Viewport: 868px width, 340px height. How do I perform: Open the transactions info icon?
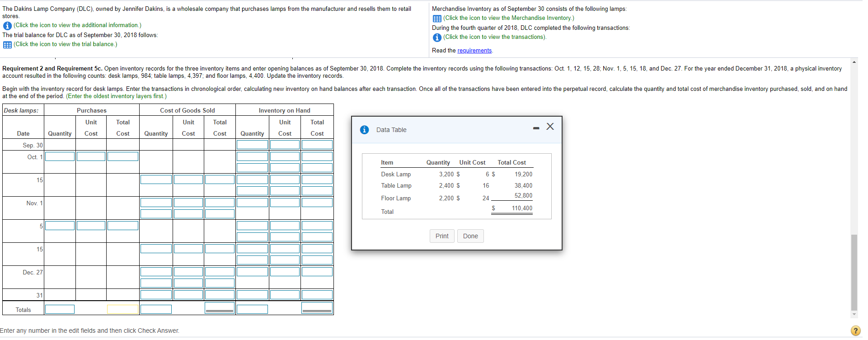click(437, 38)
